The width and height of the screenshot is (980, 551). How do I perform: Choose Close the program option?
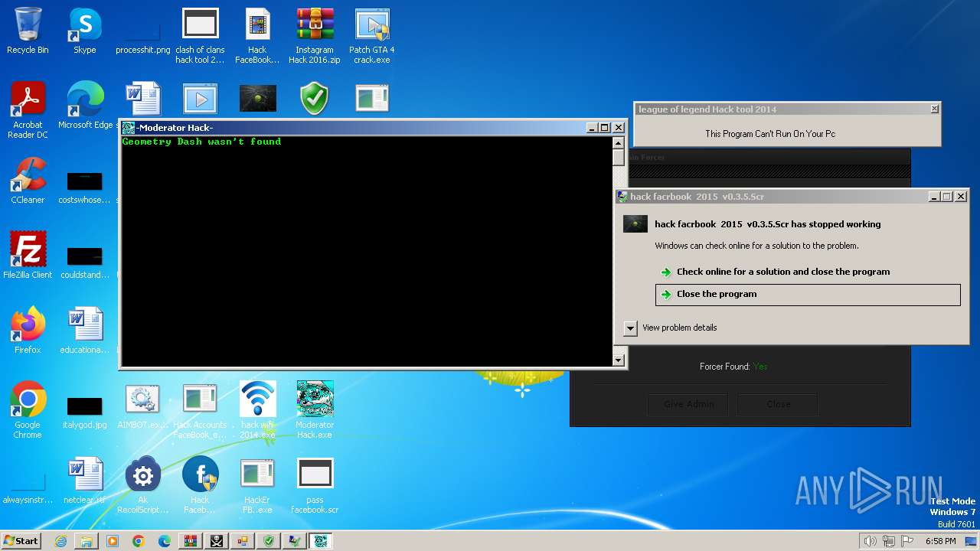(808, 295)
